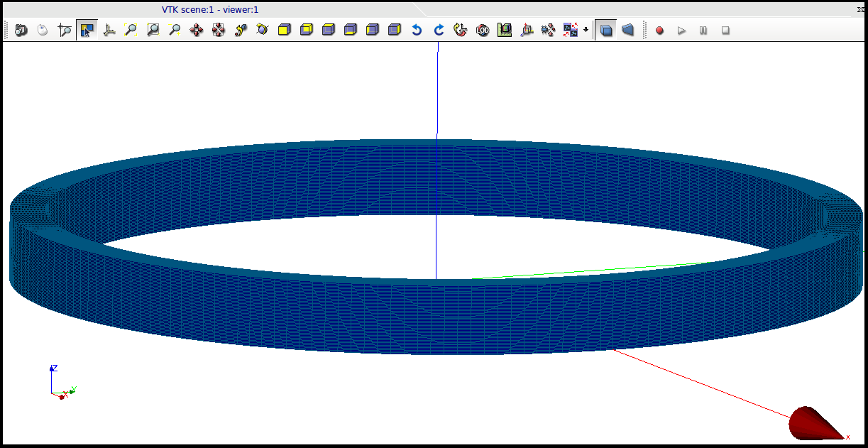Viewport: 868px width, 448px height.
Task: Rotate view counterclockwise with blue arrow
Action: (417, 31)
